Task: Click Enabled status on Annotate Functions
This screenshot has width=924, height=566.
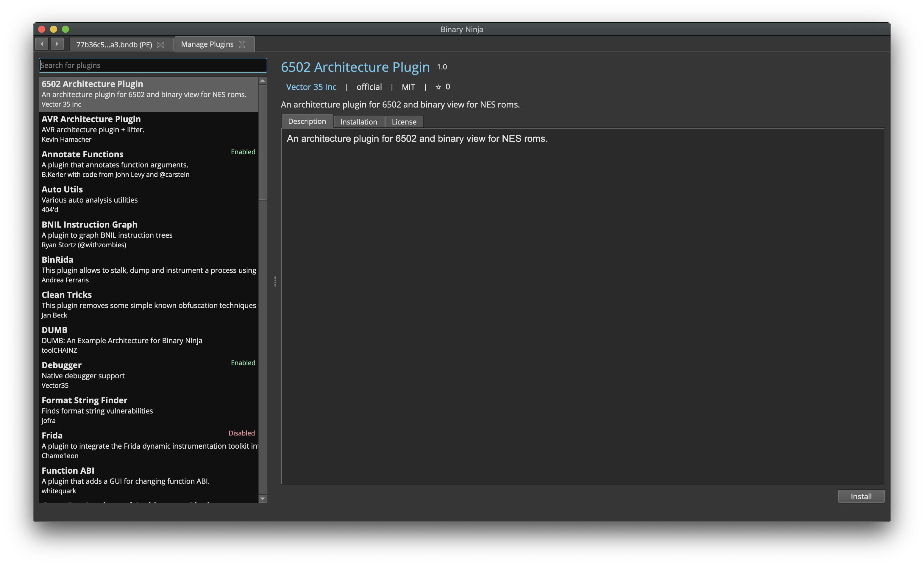Action: click(x=243, y=152)
